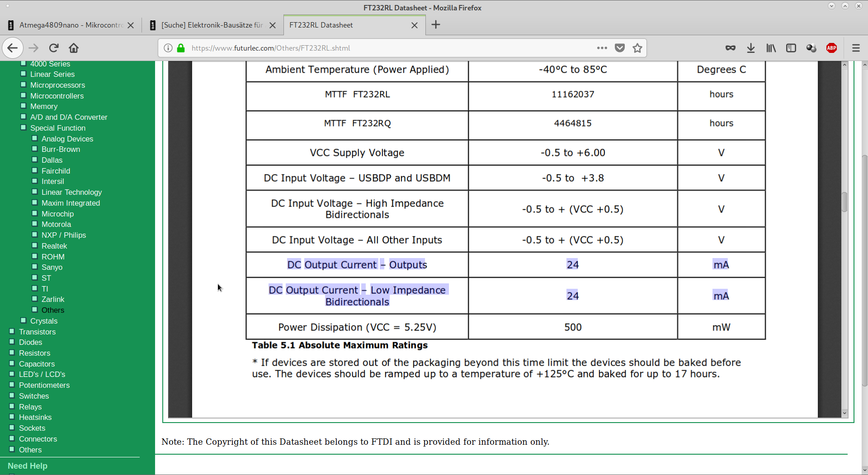Go back to the previous page
Image resolution: width=868 pixels, height=475 pixels.
[x=13, y=48]
